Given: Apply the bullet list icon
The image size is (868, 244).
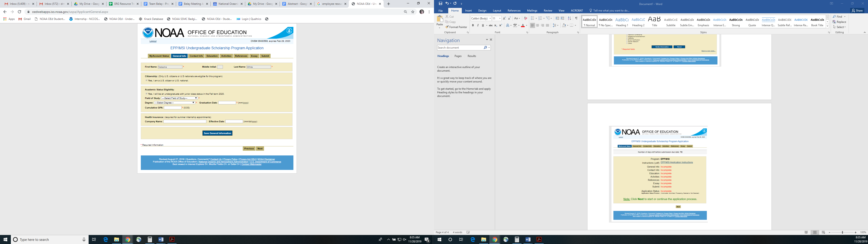Looking at the screenshot, I should (x=532, y=18).
